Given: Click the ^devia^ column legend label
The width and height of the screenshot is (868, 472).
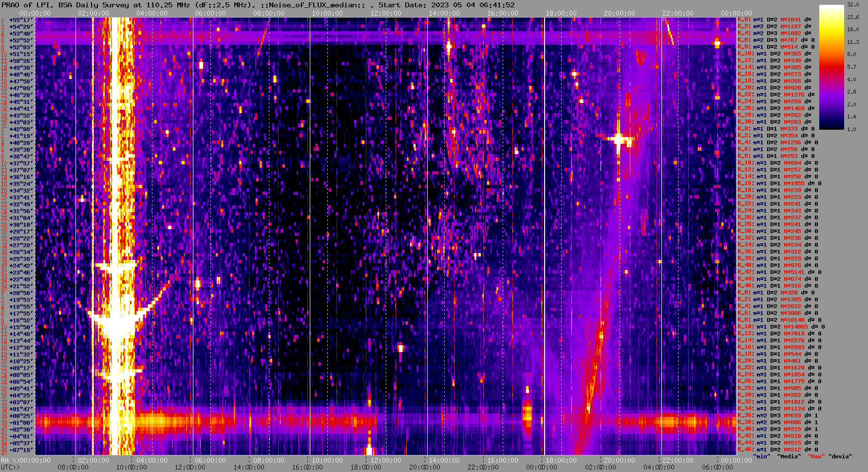Looking at the screenshot, I should (840, 456).
